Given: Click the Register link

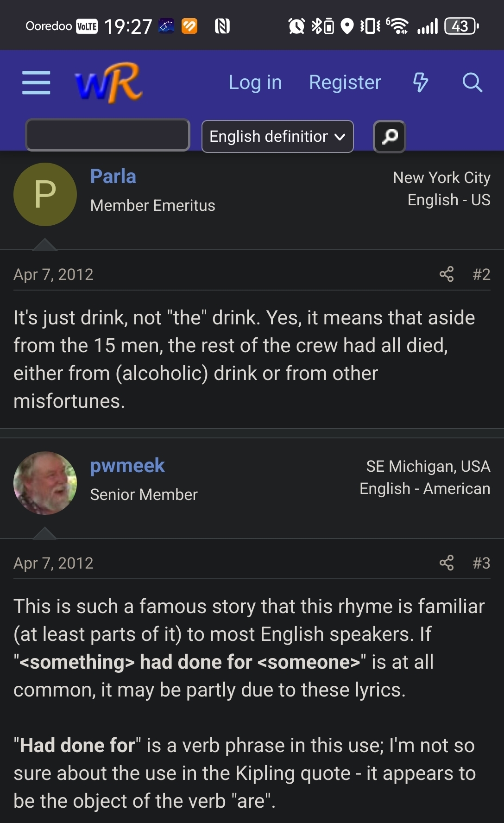Looking at the screenshot, I should click(x=345, y=82).
